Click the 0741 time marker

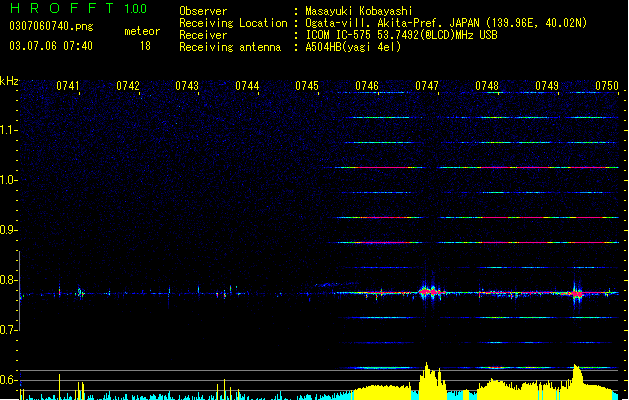[x=67, y=86]
